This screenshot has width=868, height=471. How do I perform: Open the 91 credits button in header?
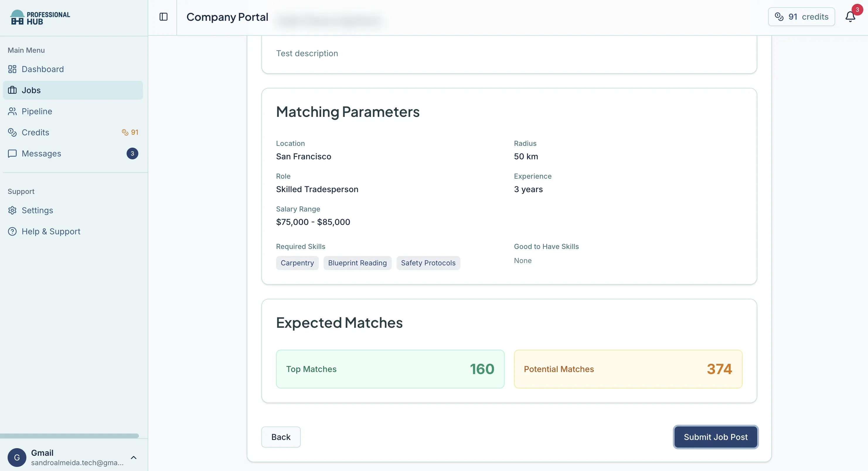coord(801,17)
